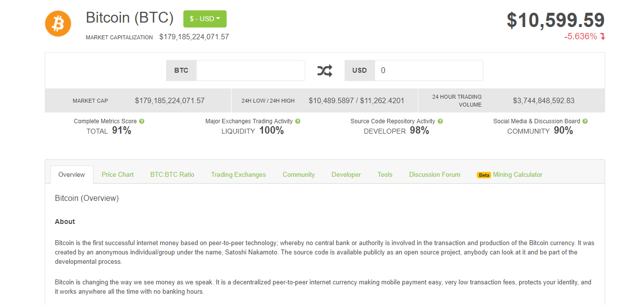
Task: Click the Source Code Repository Activity label
Action: tap(393, 121)
